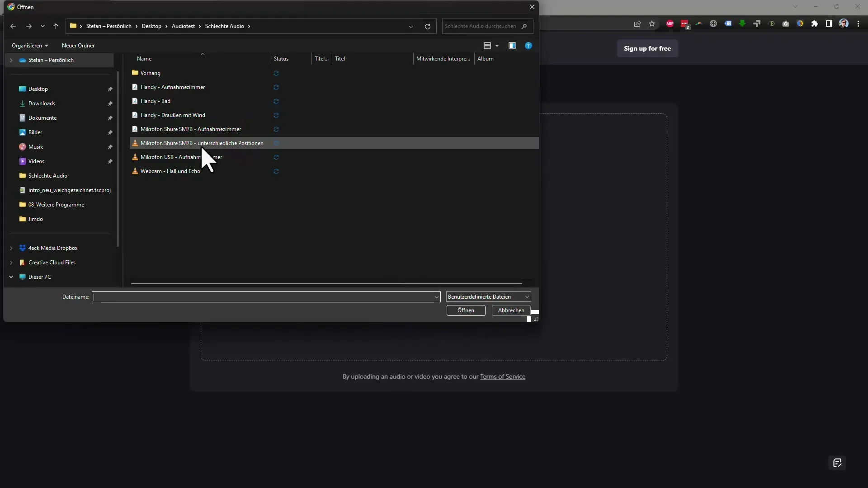Click the refresh/sync icon next to Mikrofon Shure SM7B-Aufnahmezimmer

tap(276, 129)
